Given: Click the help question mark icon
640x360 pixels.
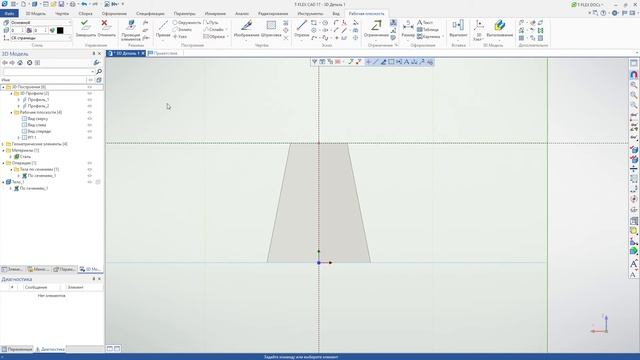Looking at the screenshot, I should (603, 13).
